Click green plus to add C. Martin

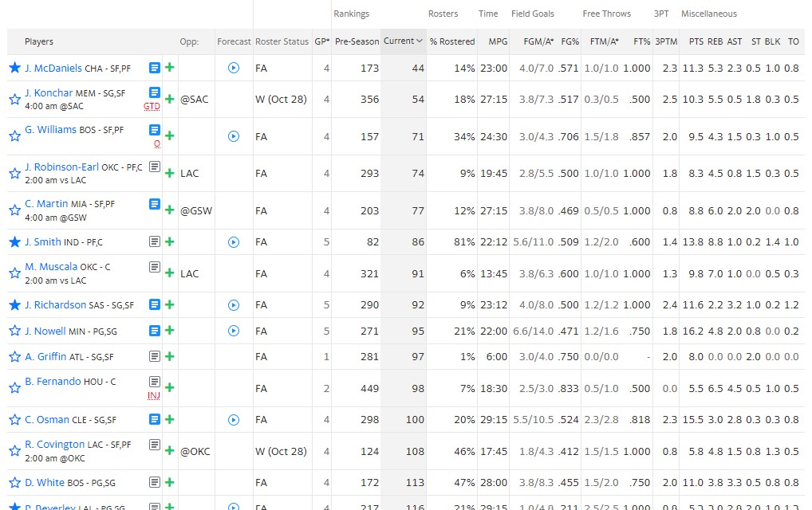169,210
